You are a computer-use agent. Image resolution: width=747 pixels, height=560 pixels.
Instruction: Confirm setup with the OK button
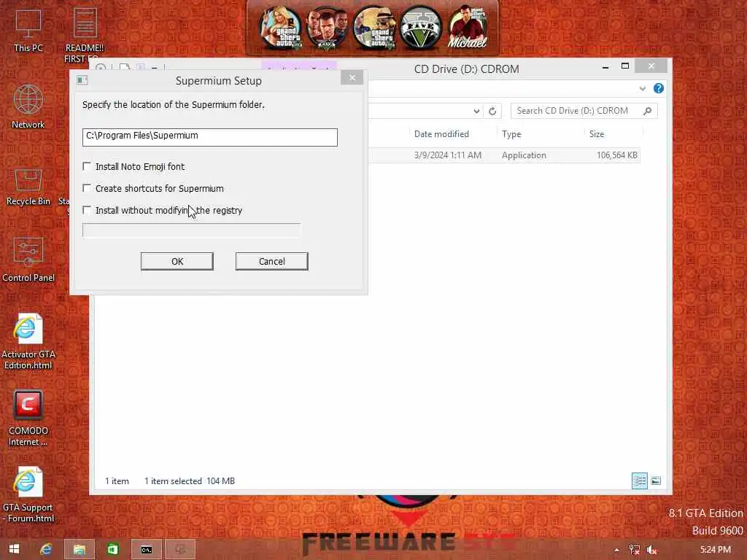177,262
